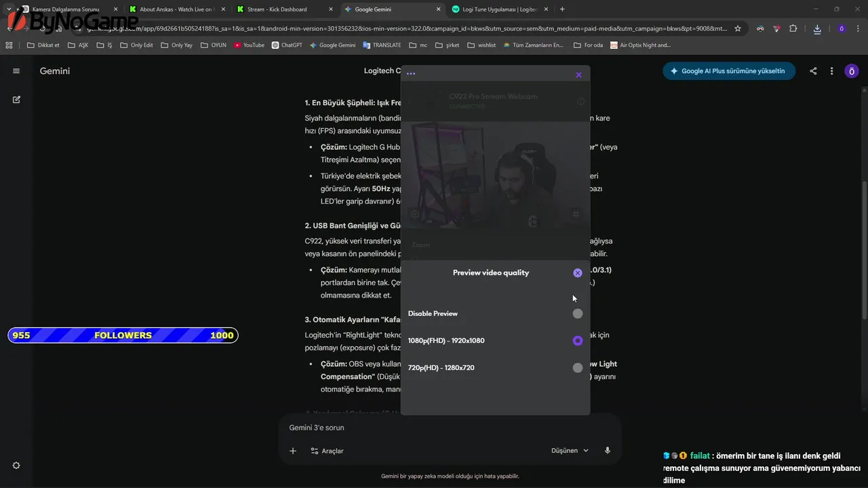The height and width of the screenshot is (488, 868).
Task: Click the plus attach button in prompt box
Action: point(293,451)
